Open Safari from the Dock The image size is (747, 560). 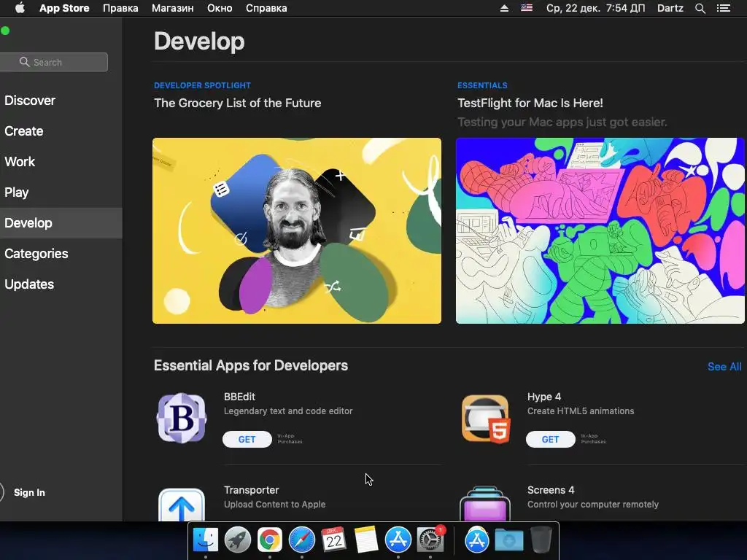tap(301, 540)
